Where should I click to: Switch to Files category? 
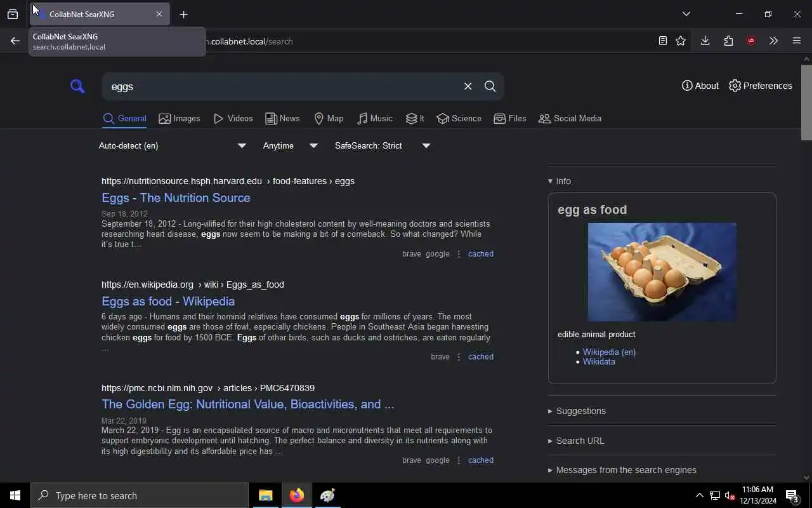(510, 119)
